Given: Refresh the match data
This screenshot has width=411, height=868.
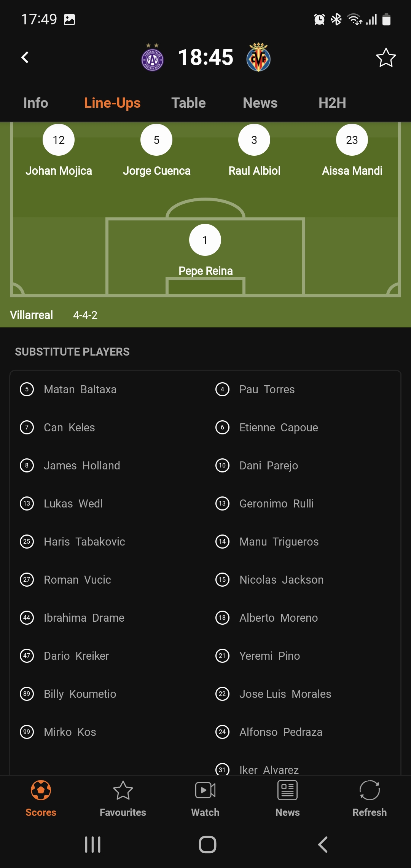Looking at the screenshot, I should tap(370, 798).
